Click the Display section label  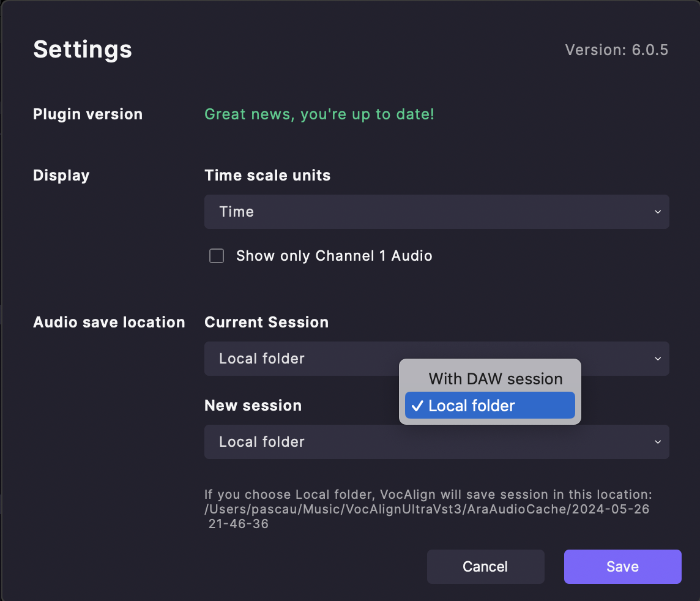(x=61, y=176)
